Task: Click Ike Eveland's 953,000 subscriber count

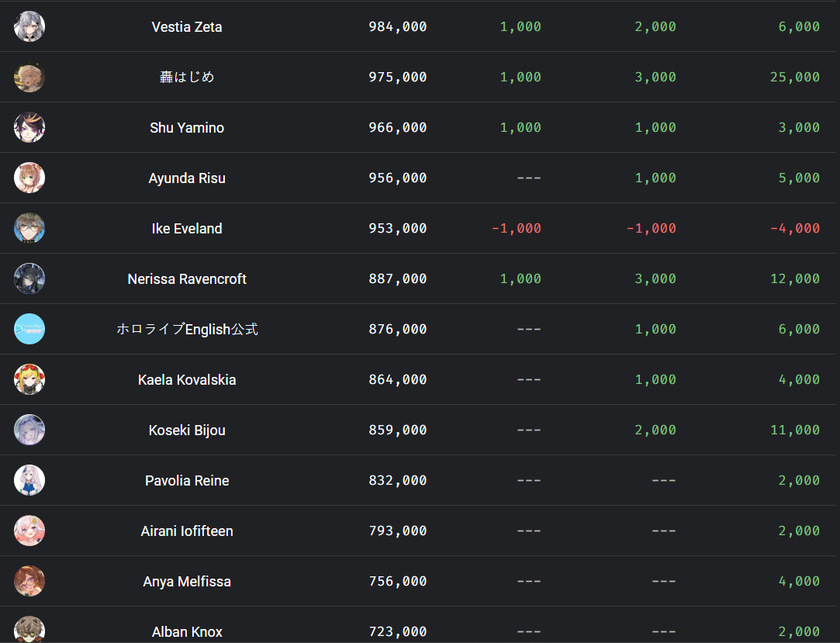Action: click(x=397, y=229)
